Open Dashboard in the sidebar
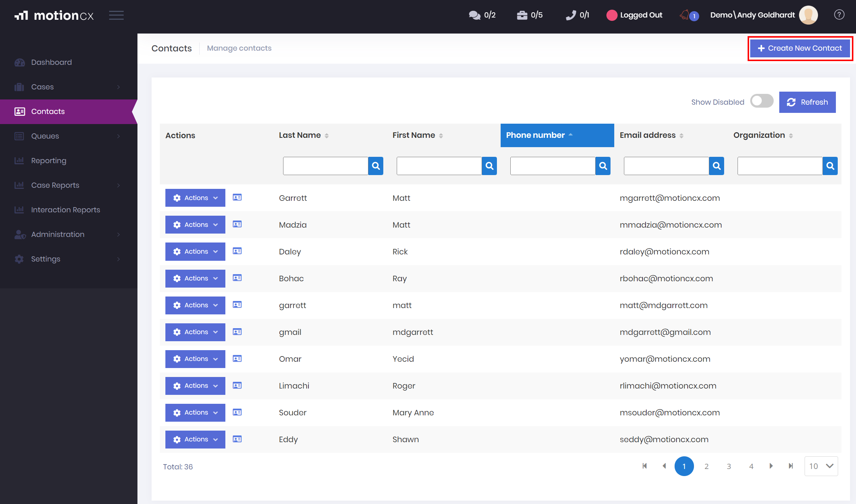Viewport: 856px width, 504px height. click(x=69, y=62)
